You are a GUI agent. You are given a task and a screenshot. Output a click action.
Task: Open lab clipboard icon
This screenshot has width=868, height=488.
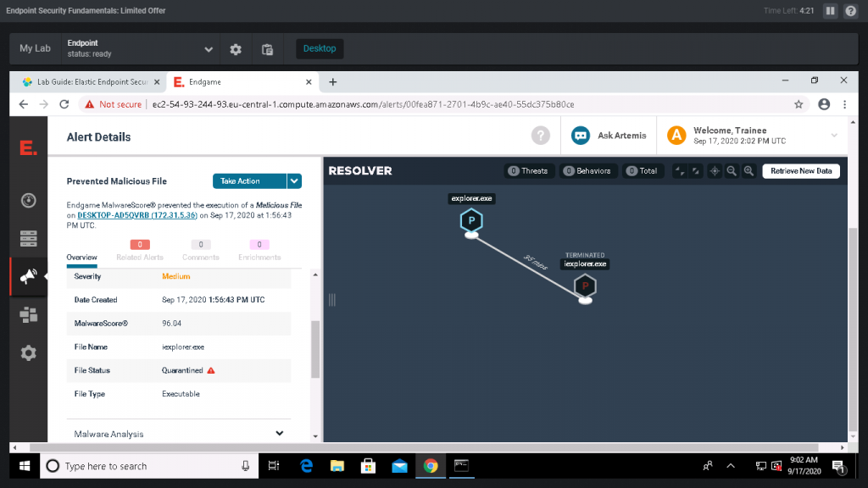[x=267, y=49]
